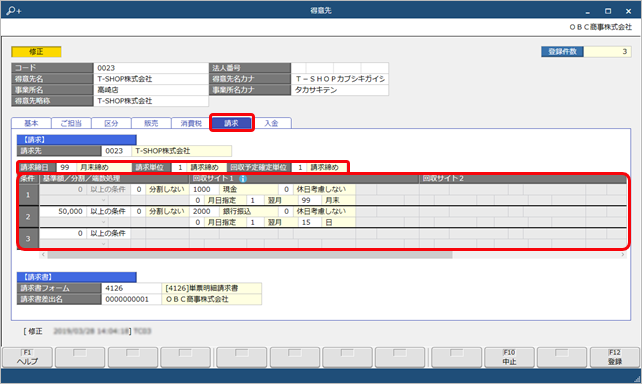Viewport: 642px width, 384px height.
Task: Click the search-plus icon in title bar
Action: pos(14,10)
